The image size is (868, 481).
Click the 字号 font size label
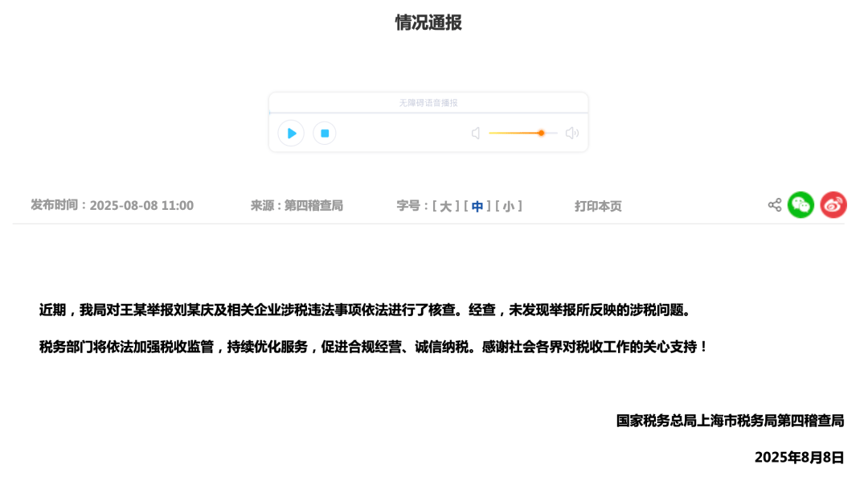tap(412, 206)
